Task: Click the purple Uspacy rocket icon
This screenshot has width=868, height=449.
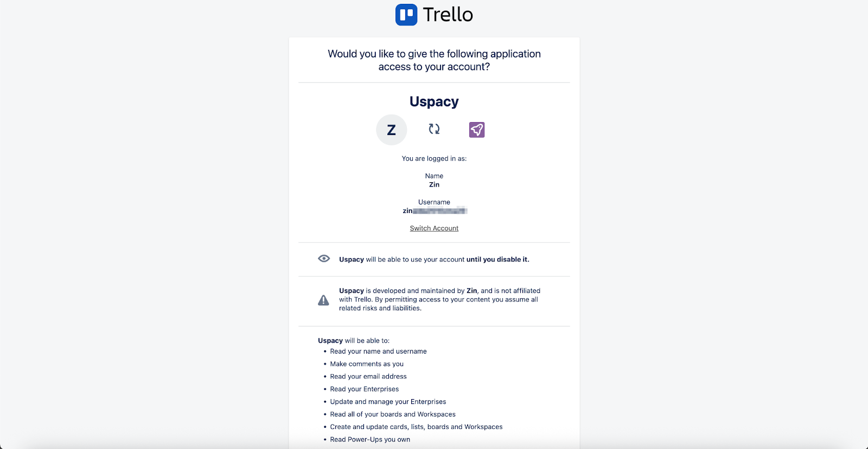Action: [x=476, y=130]
